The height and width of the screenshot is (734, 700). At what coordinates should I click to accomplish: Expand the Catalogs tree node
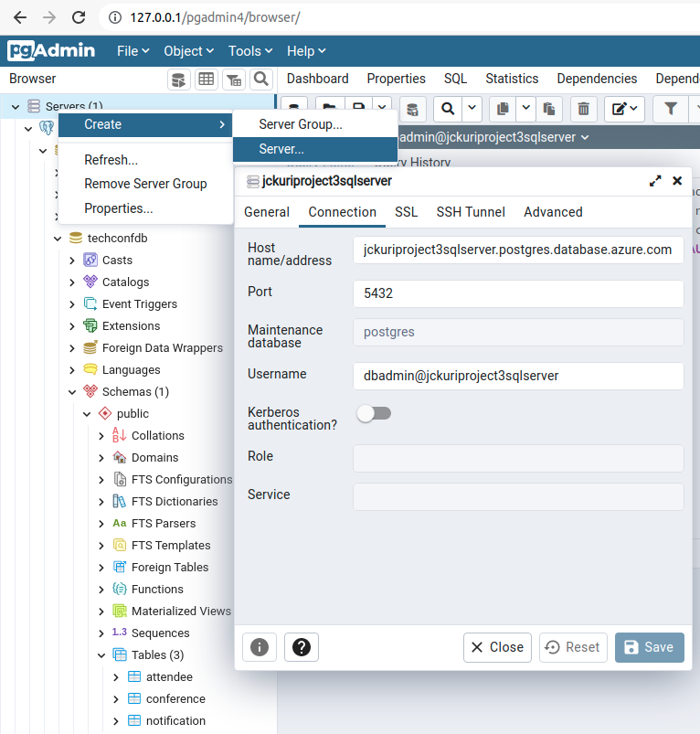(72, 282)
